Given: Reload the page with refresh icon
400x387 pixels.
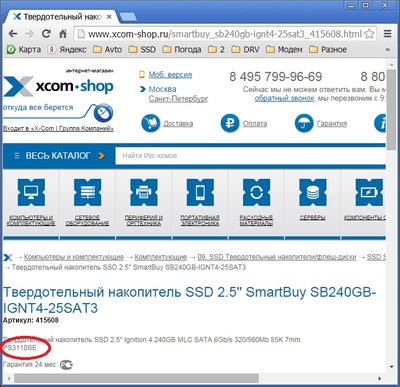Looking at the screenshot, I should pyautogui.click(x=46, y=33).
